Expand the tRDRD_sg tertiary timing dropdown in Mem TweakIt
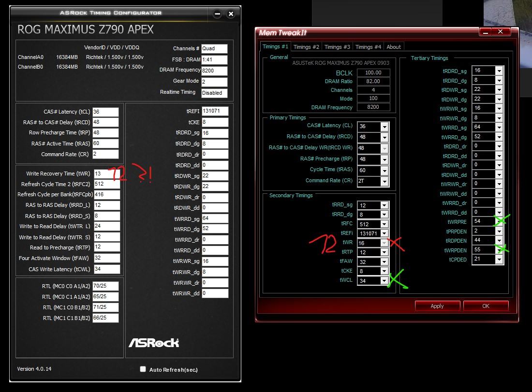The width and height of the screenshot is (532, 392). 499,71
